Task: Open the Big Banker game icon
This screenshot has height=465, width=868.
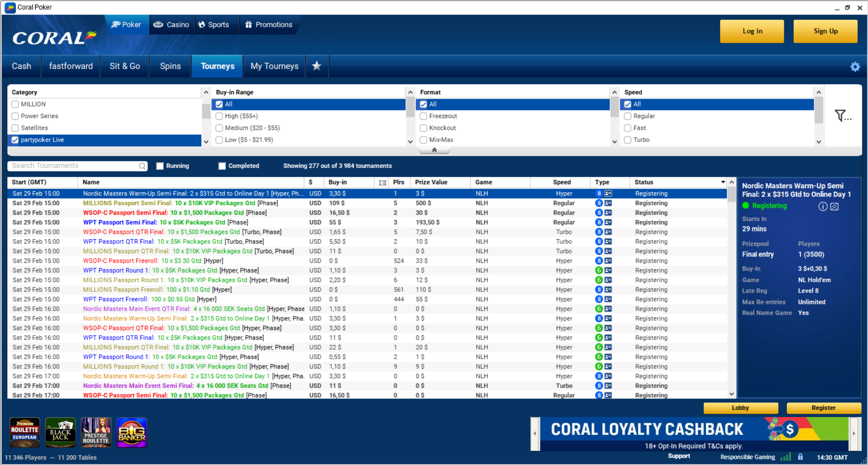Action: click(132, 432)
